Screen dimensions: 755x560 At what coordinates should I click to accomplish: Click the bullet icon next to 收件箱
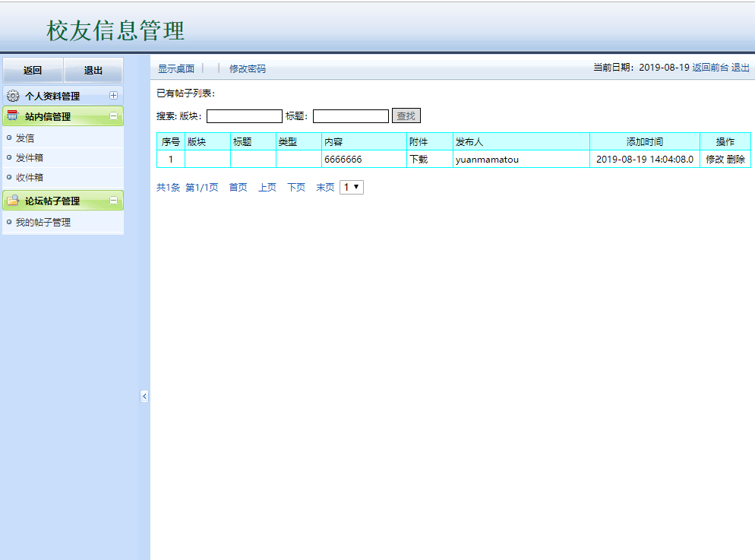[x=8, y=177]
